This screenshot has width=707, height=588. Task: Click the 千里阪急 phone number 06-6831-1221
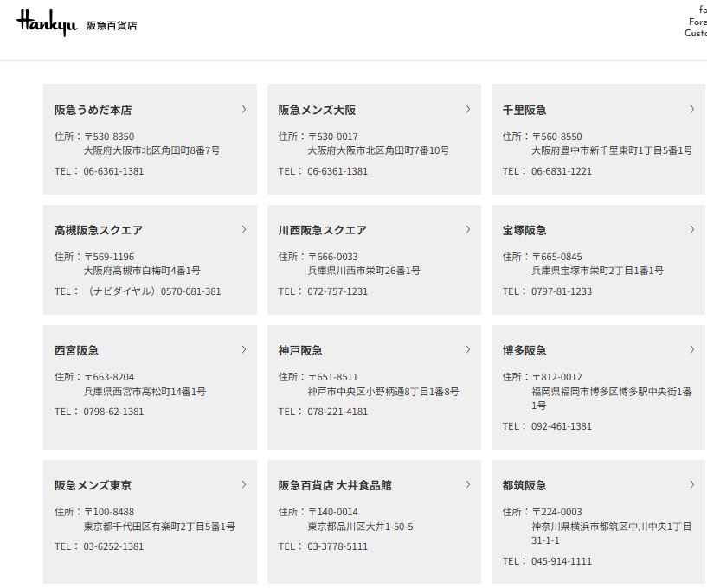(x=562, y=171)
